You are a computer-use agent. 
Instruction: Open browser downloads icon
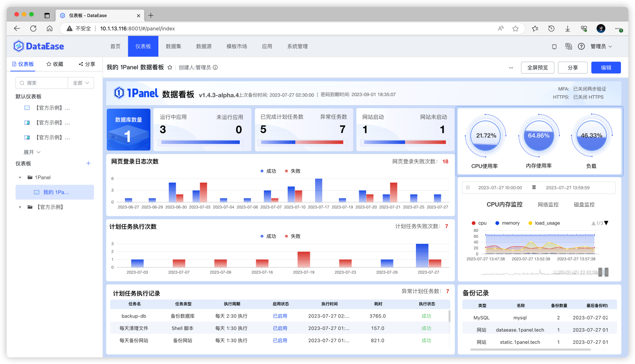click(568, 29)
